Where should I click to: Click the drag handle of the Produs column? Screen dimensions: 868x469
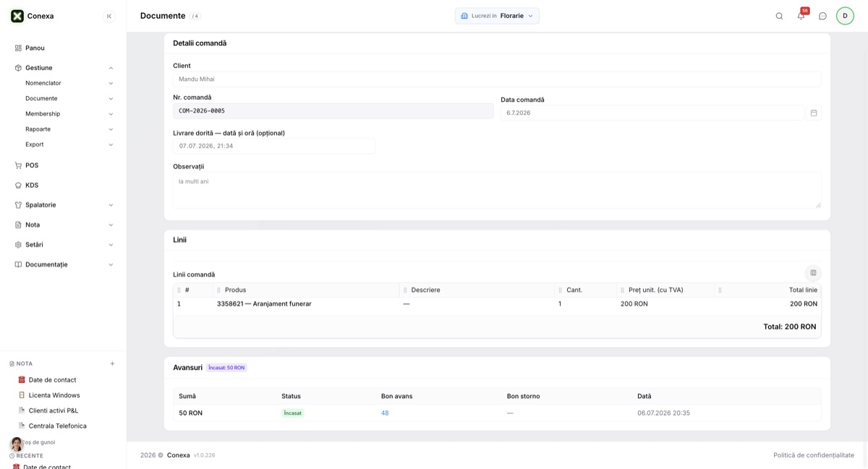(x=219, y=290)
